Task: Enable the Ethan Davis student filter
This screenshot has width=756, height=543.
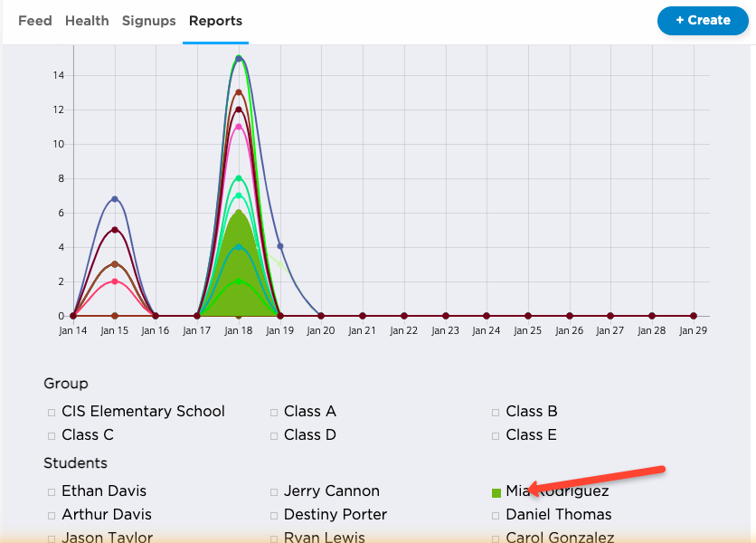Action: 52,491
